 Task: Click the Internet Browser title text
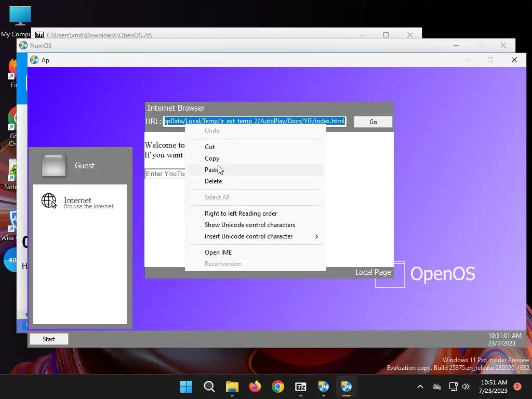[176, 108]
